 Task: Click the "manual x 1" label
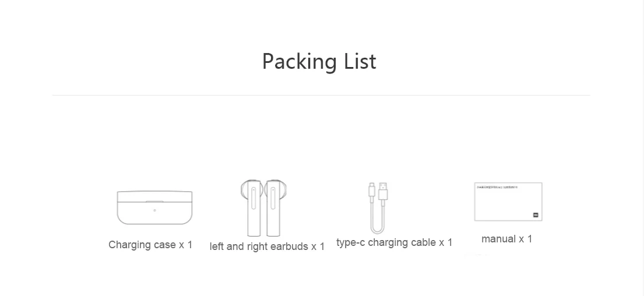[507, 238]
